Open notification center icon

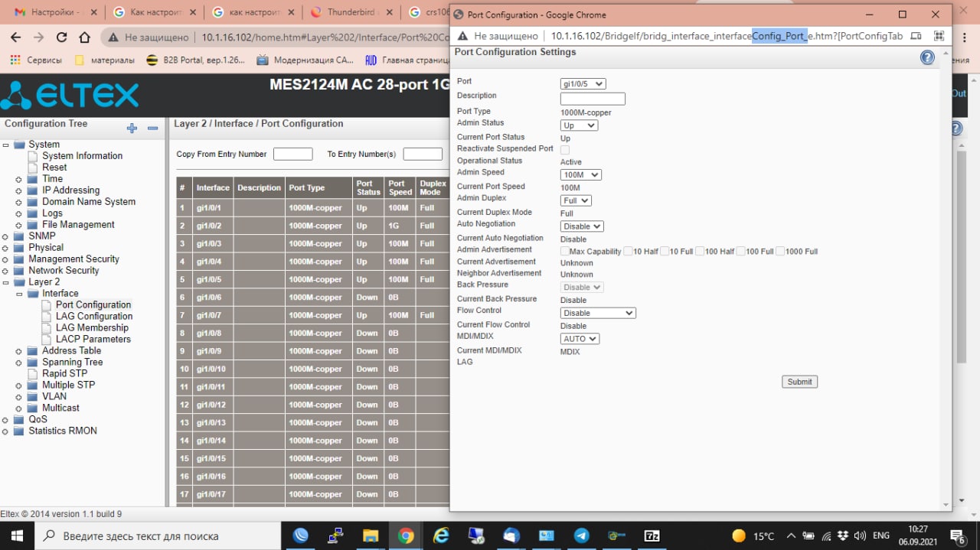[957, 535]
